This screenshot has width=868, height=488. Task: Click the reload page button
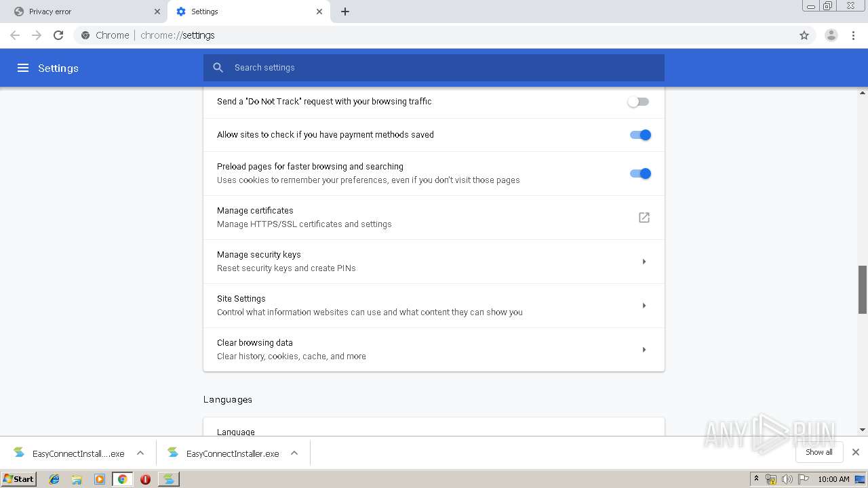[x=58, y=35]
